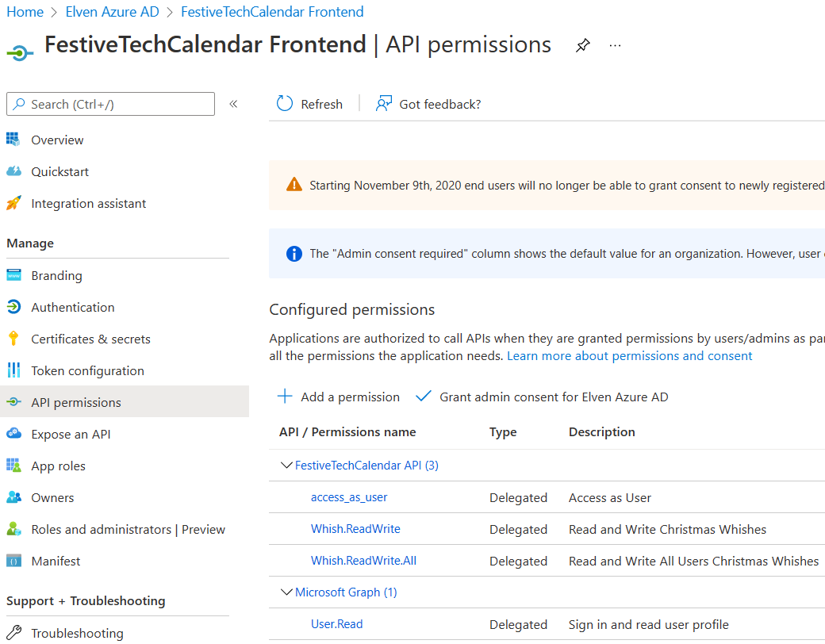Open Learn more about permissions and consent
825x644 pixels.
pos(629,355)
